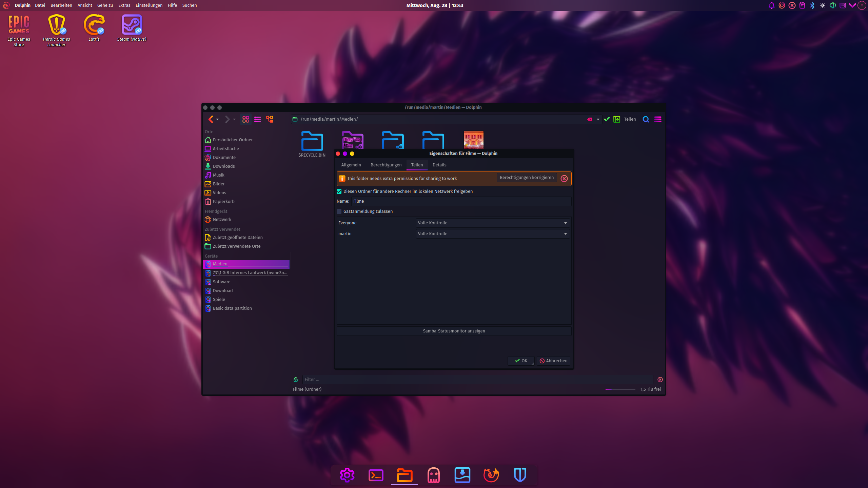This screenshot has width=868, height=488.
Task: Switch to icons view mode
Action: (246, 119)
